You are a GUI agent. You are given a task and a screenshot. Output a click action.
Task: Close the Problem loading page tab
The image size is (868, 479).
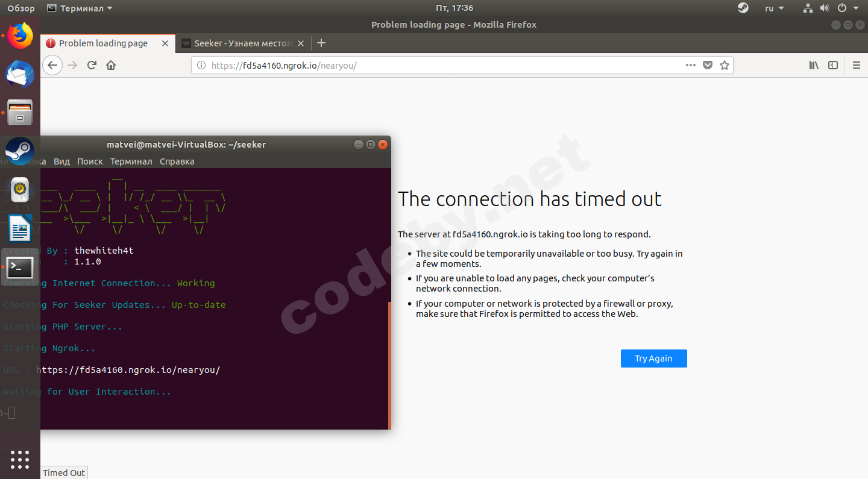[165, 43]
